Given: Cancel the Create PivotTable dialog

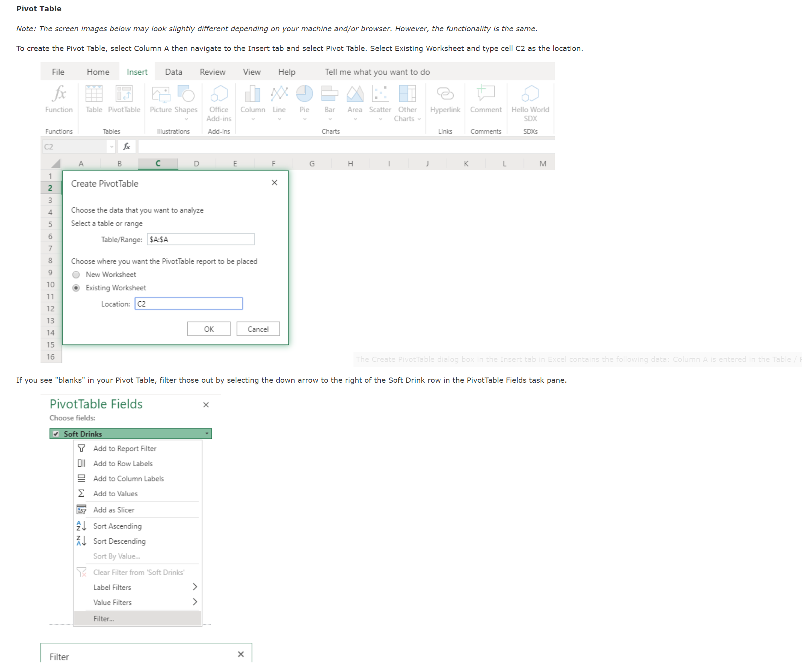Looking at the screenshot, I should click(x=258, y=329).
